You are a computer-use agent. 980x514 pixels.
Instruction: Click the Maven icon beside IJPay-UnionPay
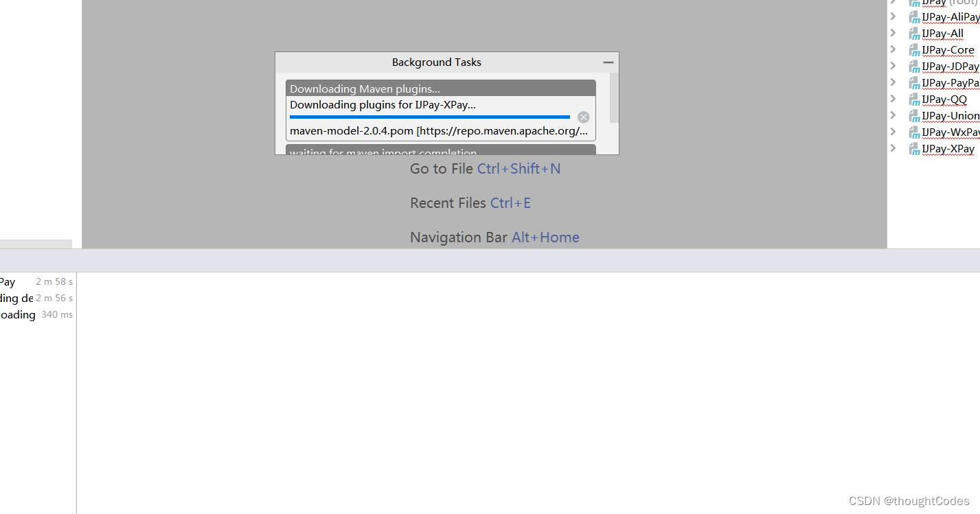point(914,116)
